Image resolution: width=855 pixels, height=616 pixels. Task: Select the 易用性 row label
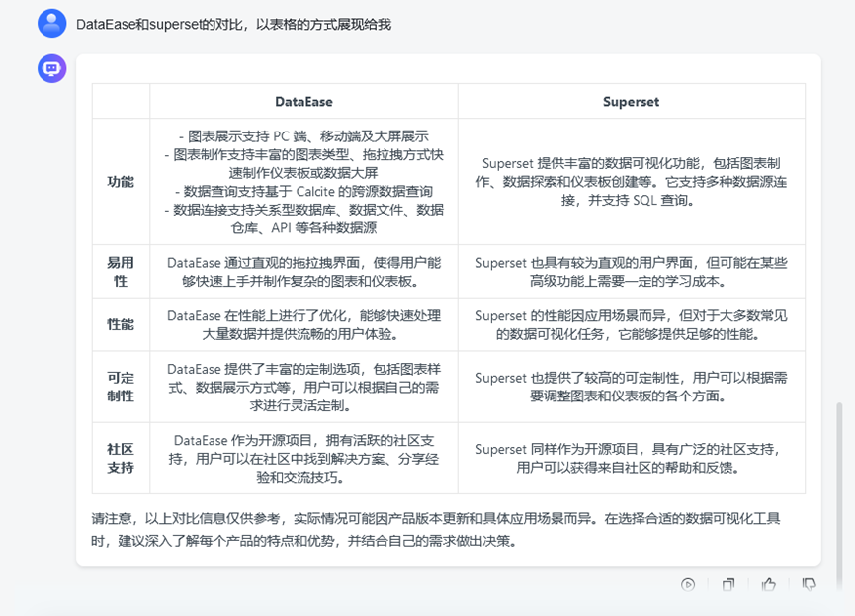[x=121, y=272]
